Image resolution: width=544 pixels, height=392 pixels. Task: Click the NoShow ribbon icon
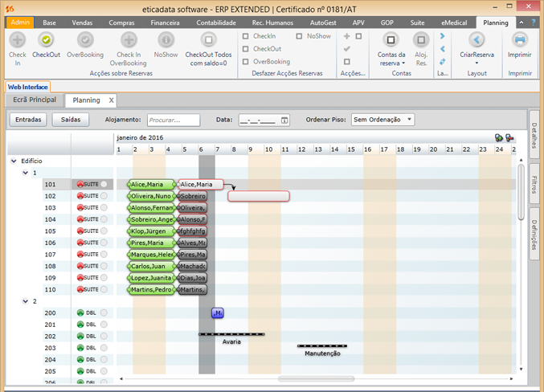tap(166, 39)
